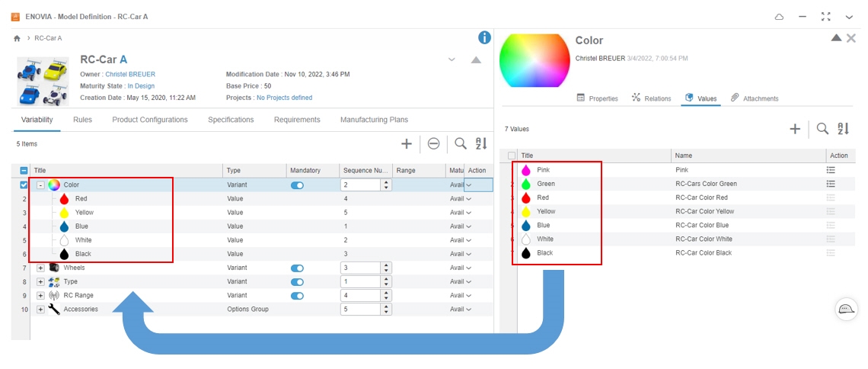This screenshot has height=369, width=868.
Task: Click the Wheels variant icon
Action: 54,268
